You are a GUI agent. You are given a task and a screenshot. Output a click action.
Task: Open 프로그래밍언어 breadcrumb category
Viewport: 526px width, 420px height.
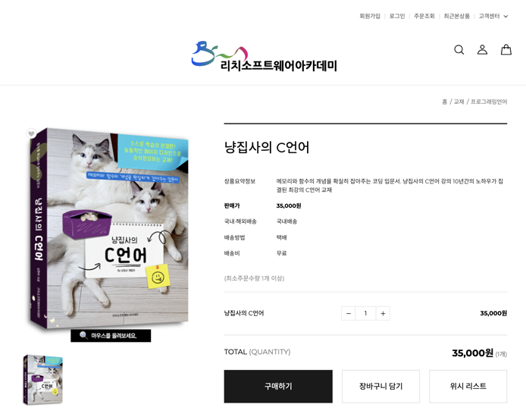click(489, 102)
